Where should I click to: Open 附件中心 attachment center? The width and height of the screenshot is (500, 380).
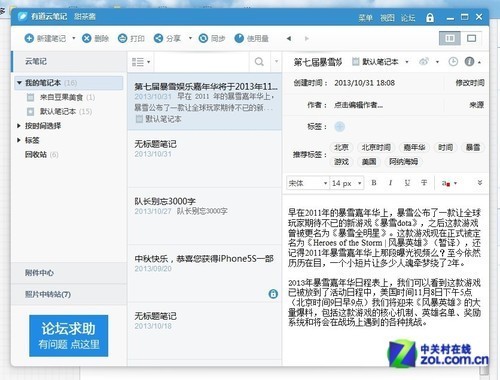point(69,273)
